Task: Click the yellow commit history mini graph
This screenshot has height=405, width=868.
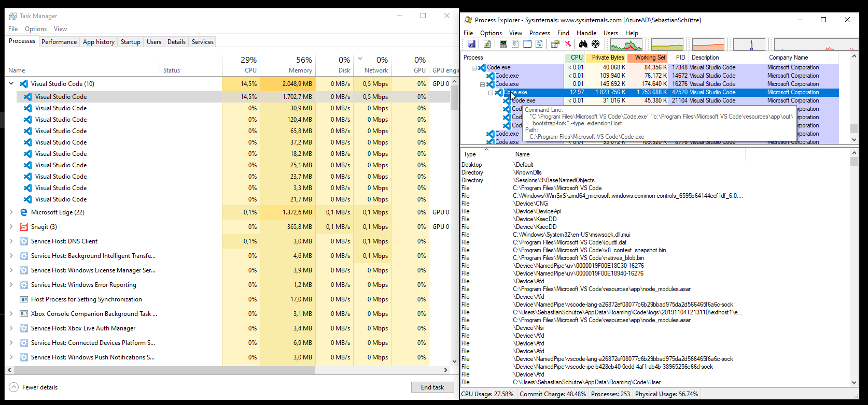Action: [x=667, y=45]
